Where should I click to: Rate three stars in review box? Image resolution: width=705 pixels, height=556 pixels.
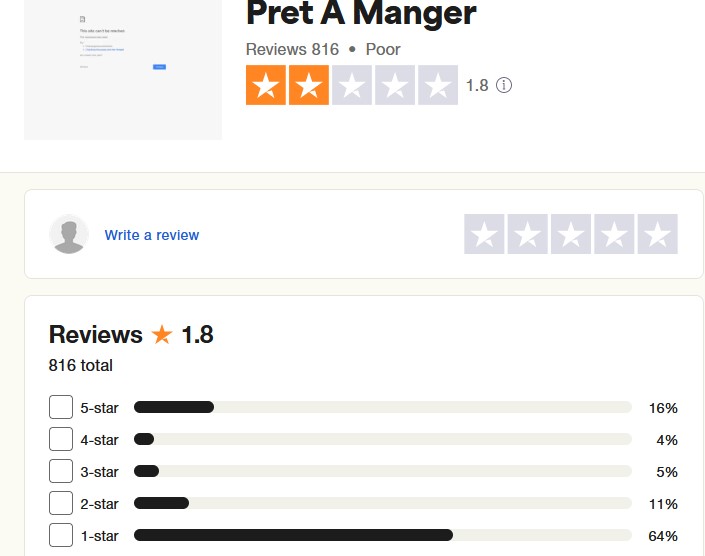571,234
